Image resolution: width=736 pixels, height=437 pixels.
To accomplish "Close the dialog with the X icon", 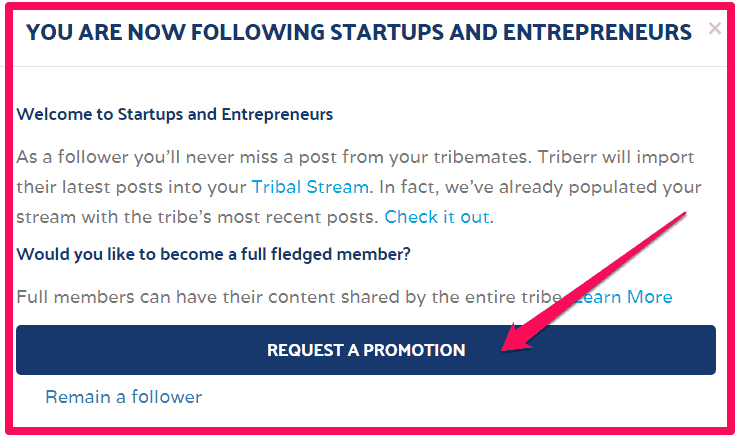I will 714,29.
